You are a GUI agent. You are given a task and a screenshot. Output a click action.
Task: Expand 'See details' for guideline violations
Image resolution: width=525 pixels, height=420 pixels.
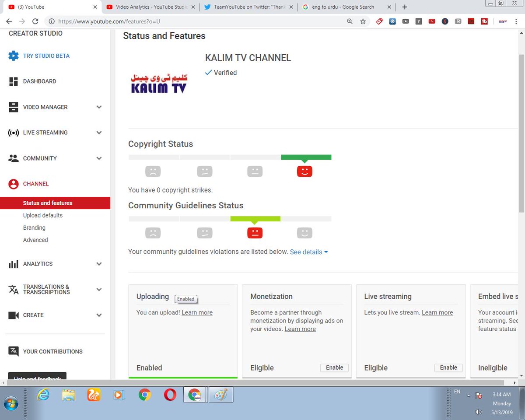point(309,252)
